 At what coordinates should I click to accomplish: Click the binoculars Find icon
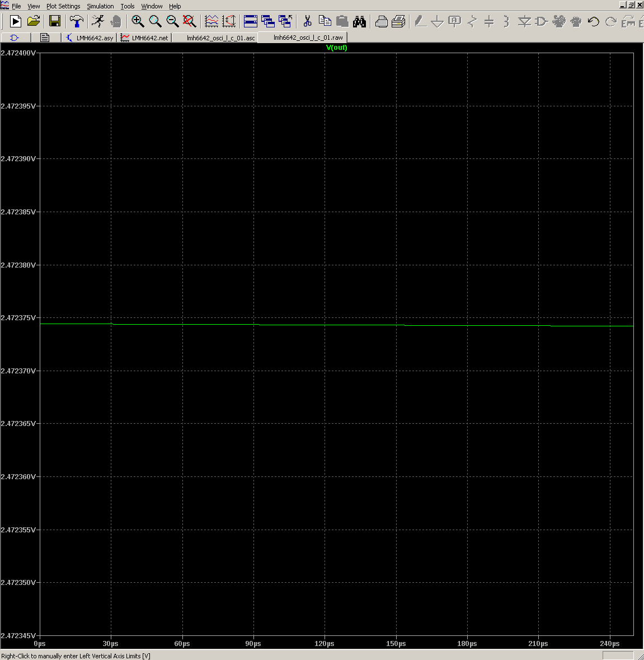[x=360, y=21]
